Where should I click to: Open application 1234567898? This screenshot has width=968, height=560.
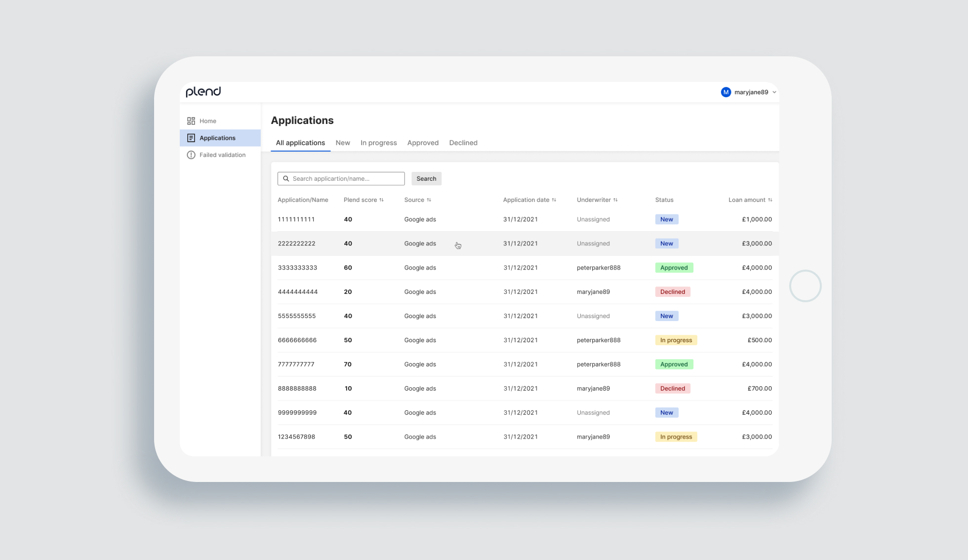click(296, 437)
